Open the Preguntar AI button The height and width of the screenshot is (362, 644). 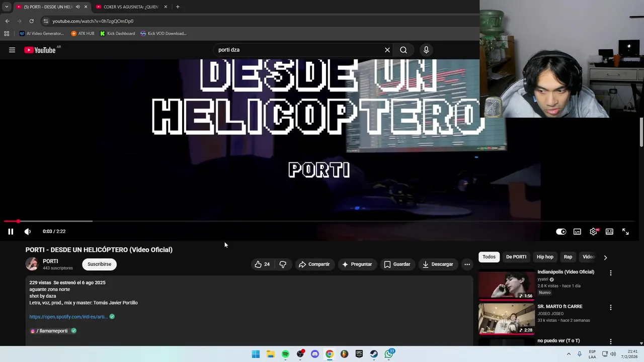(x=357, y=264)
